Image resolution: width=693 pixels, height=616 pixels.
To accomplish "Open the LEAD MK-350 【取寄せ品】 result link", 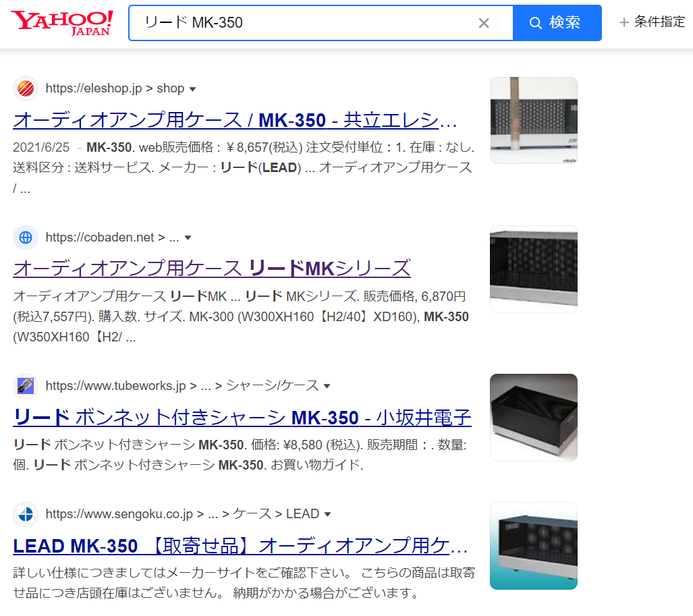I will 240,546.
